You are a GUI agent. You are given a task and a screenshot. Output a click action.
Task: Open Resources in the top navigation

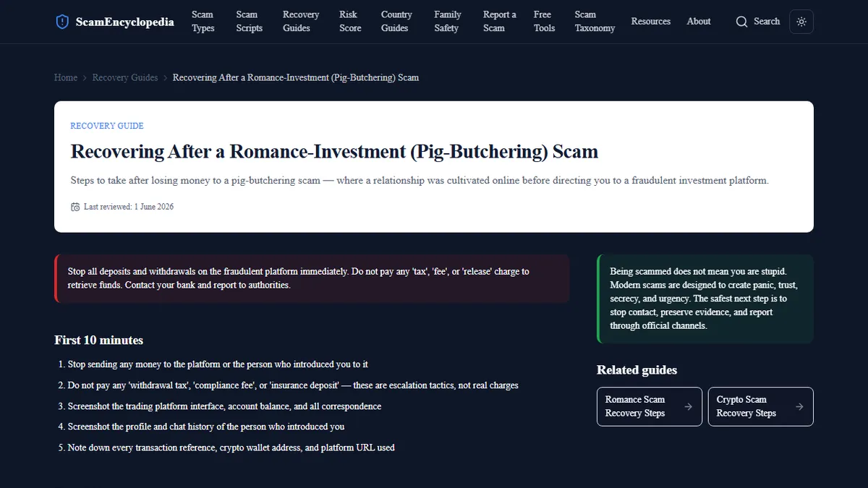[651, 22]
